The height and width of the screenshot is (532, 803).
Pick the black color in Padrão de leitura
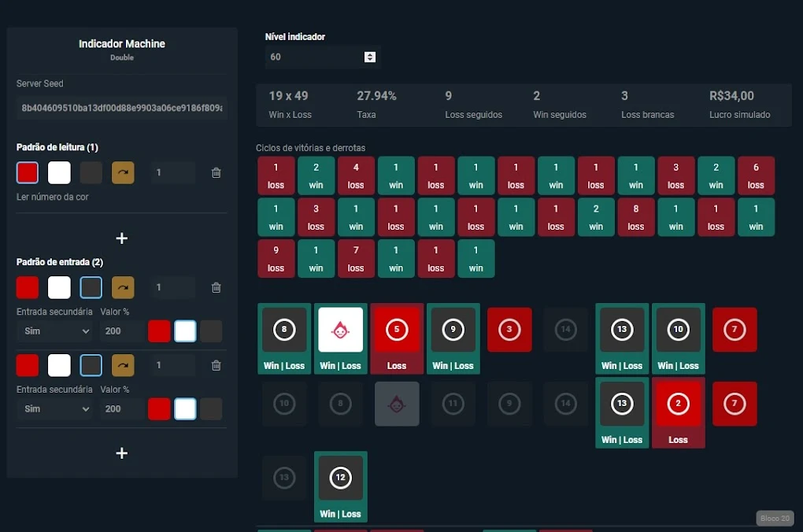91,172
